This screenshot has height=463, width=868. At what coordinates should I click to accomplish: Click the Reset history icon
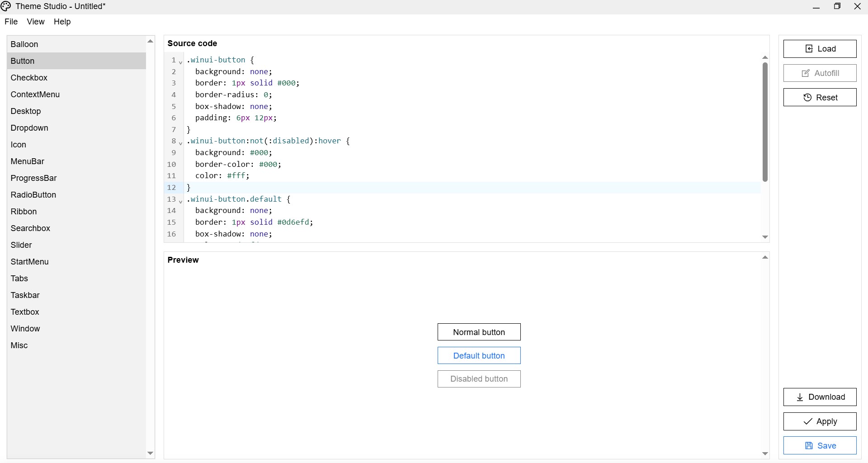[x=807, y=98]
